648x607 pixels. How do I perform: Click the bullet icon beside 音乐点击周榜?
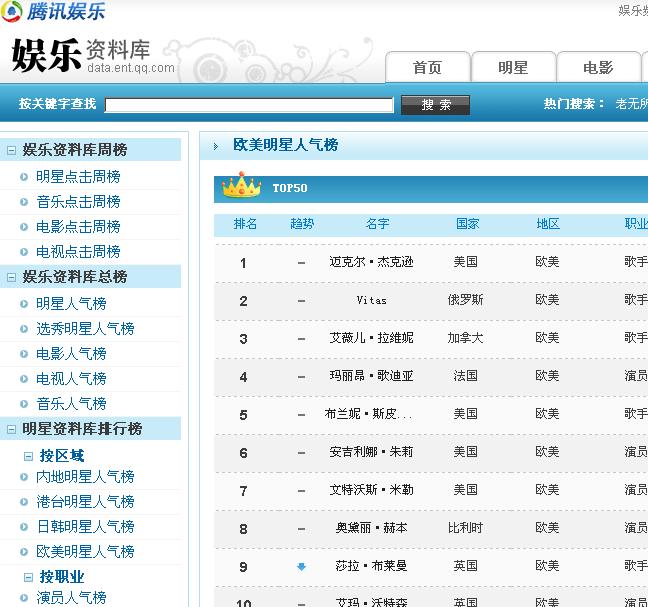coord(24,202)
